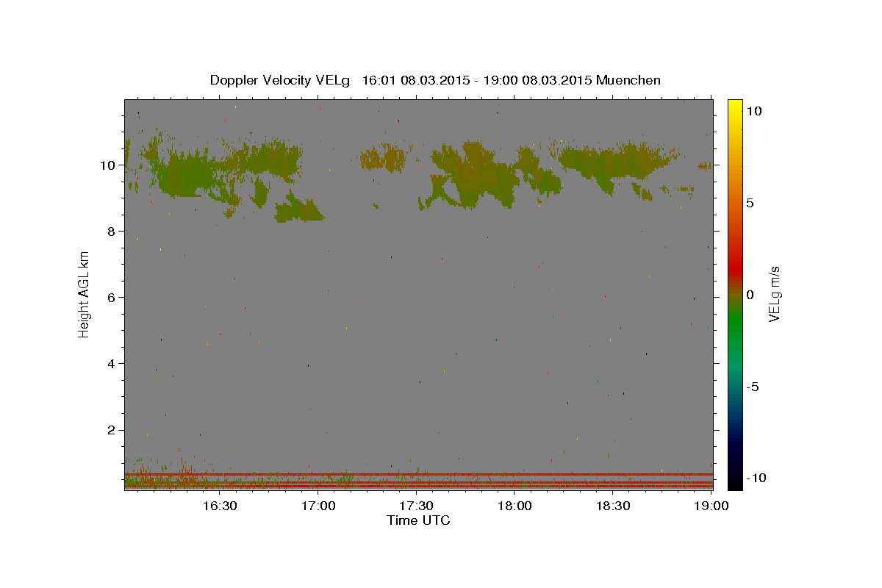Click the 18:00 time tick label
The width and height of the screenshot is (882, 588).
pyautogui.click(x=515, y=506)
